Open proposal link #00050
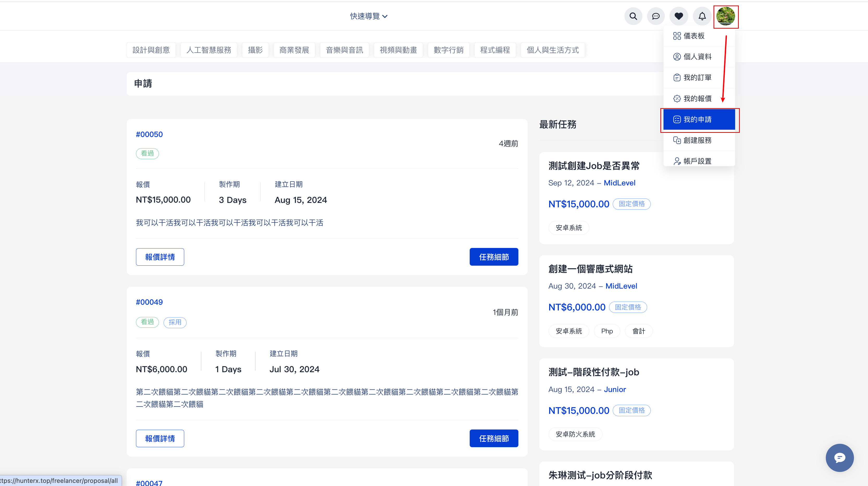 149,134
